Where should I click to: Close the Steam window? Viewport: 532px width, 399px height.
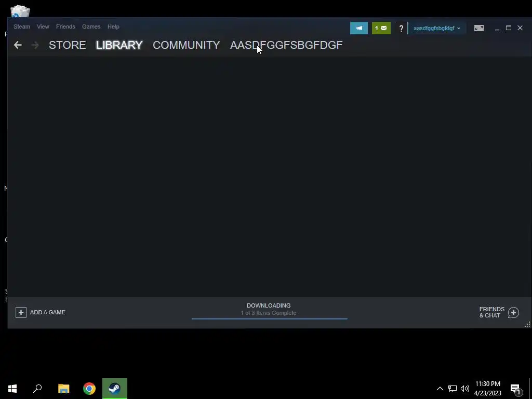pyautogui.click(x=520, y=28)
